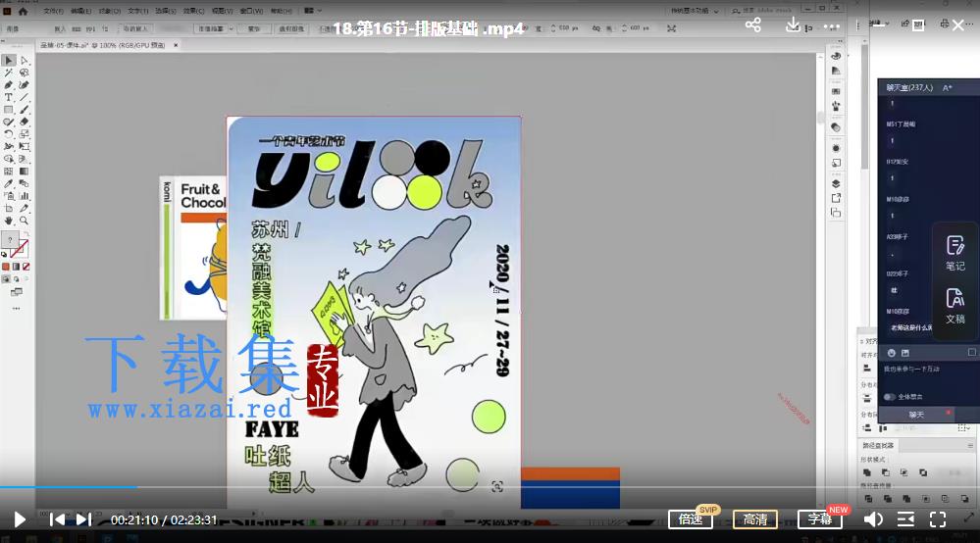Open the arrange documents dropdown
Image resolution: width=980 pixels, height=543 pixels.
pyautogui.click(x=313, y=11)
